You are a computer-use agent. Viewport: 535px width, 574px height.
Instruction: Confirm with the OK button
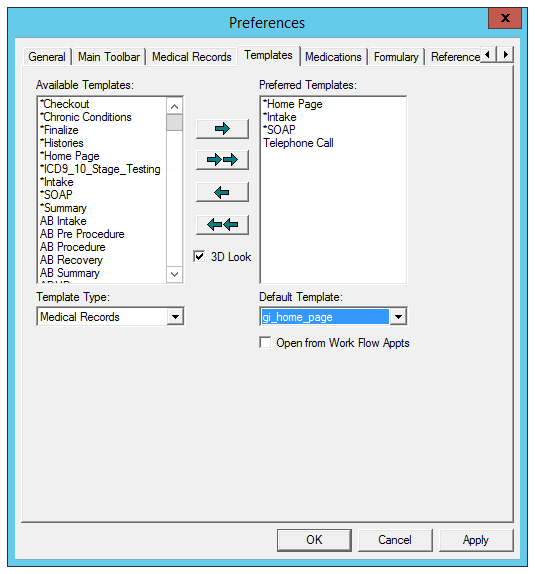click(314, 540)
